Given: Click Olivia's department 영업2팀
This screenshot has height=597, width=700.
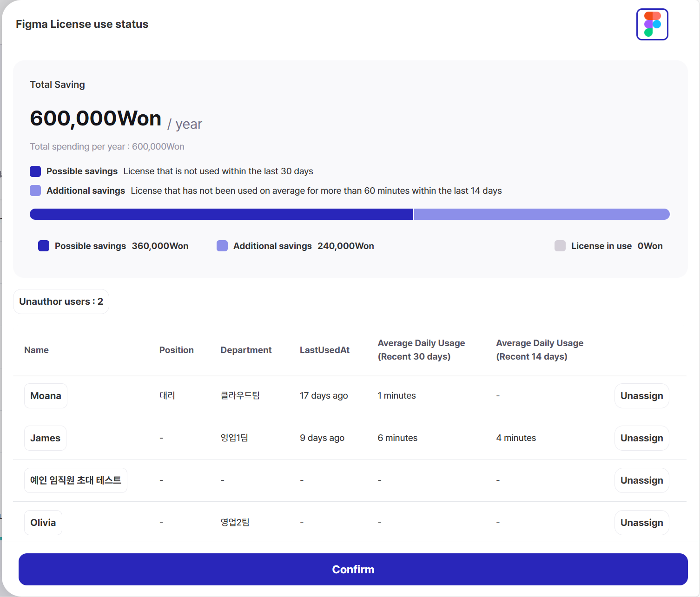Looking at the screenshot, I should pyautogui.click(x=235, y=522).
